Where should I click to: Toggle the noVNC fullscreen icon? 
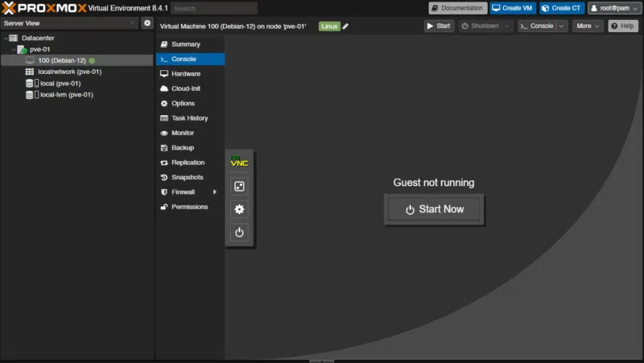239,187
